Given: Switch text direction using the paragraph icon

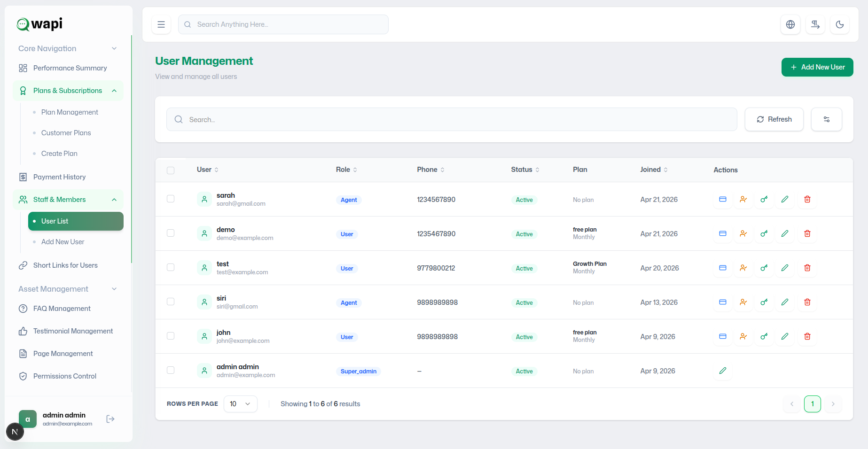Looking at the screenshot, I should (815, 24).
